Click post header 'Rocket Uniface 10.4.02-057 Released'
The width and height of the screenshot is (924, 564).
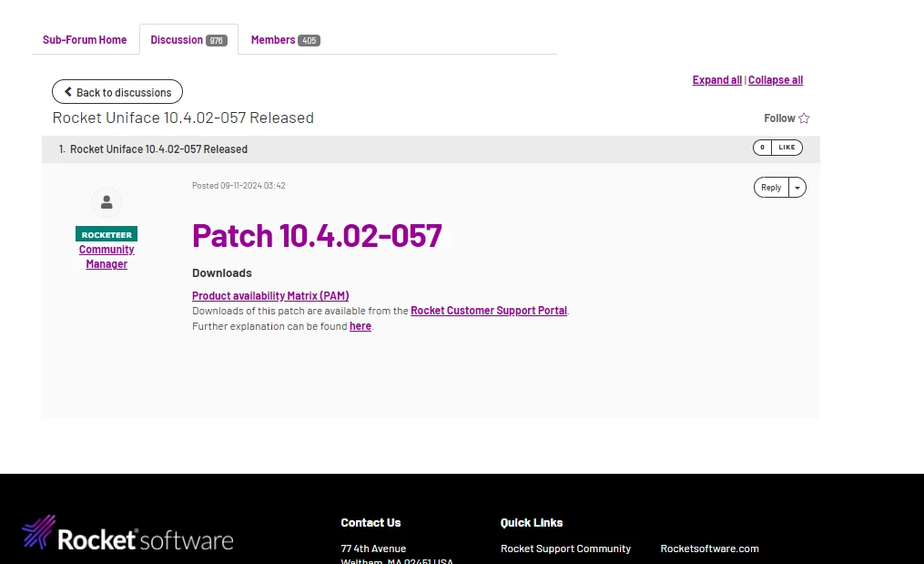click(158, 149)
